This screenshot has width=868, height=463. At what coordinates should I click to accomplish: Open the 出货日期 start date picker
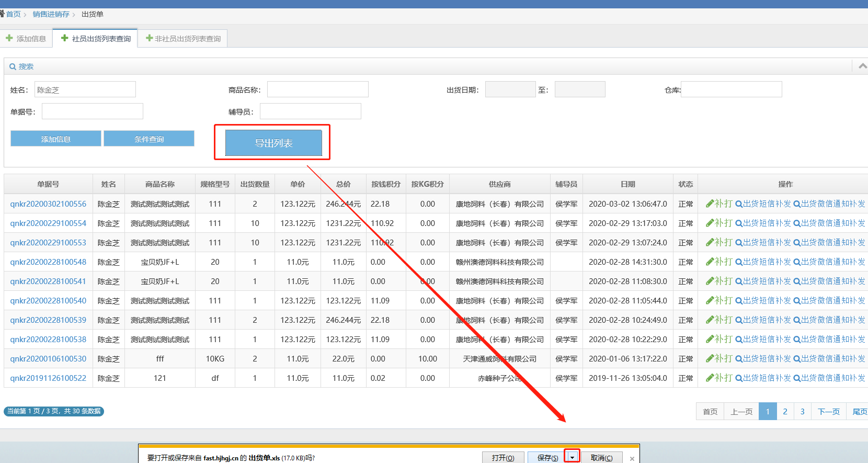[510, 89]
